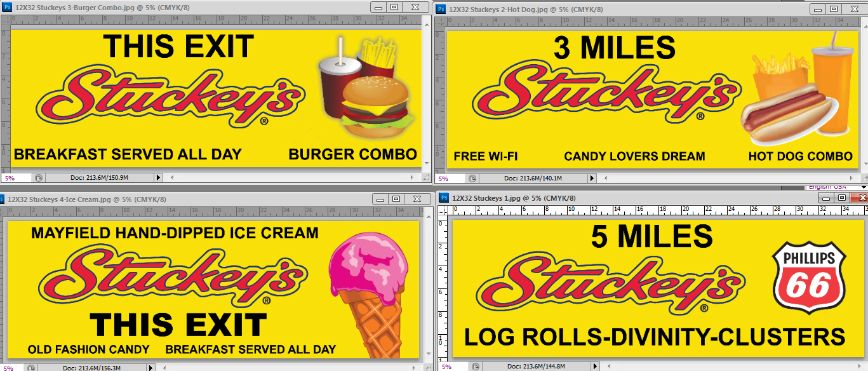The width and height of the screenshot is (868, 371).
Task: Click the PS icon on the Hot Dog title bar
Action: pyautogui.click(x=441, y=9)
